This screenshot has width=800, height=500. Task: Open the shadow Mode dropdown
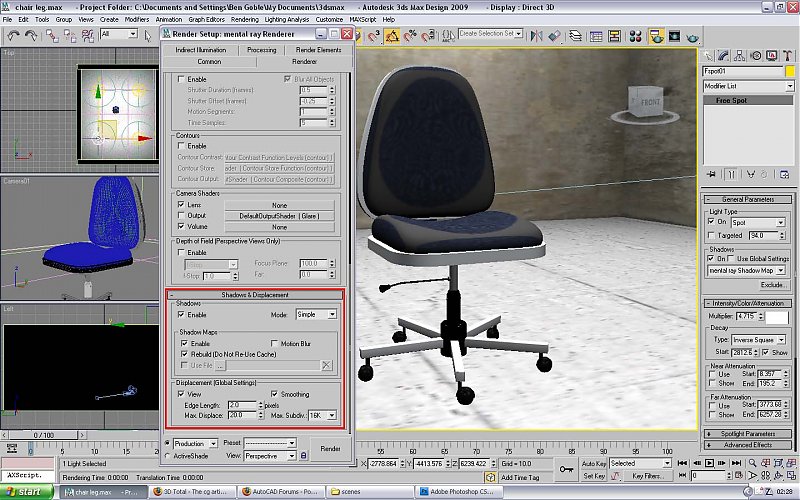tap(316, 314)
